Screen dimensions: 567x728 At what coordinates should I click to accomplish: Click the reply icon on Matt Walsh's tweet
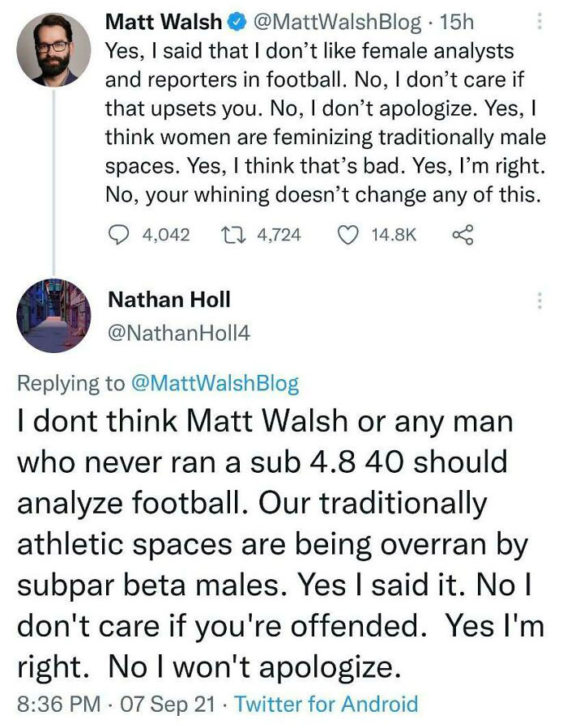(x=119, y=235)
